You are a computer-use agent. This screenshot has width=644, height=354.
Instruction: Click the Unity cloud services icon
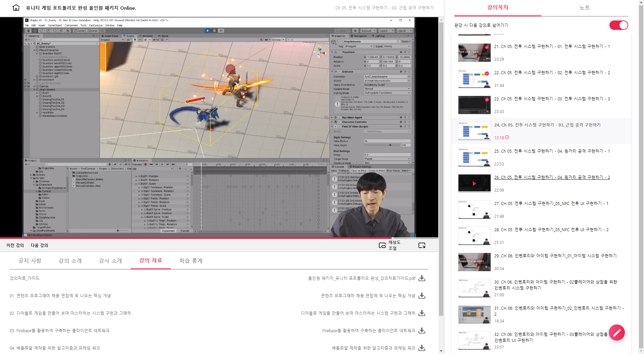click(355, 31)
